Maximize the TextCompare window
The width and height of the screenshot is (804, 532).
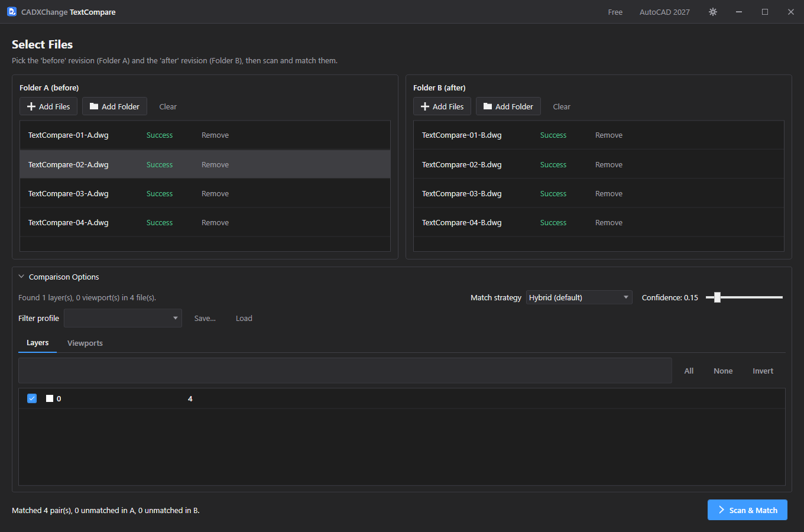[765, 12]
